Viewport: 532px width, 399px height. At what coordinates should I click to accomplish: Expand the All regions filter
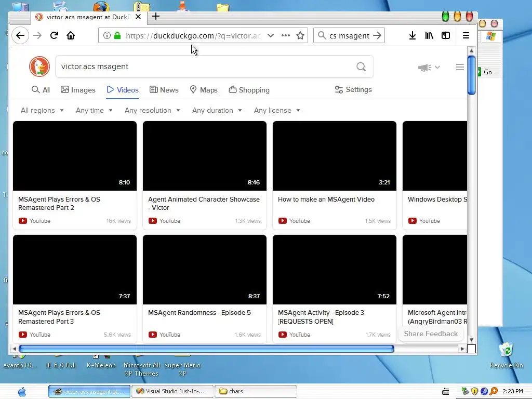42,110
